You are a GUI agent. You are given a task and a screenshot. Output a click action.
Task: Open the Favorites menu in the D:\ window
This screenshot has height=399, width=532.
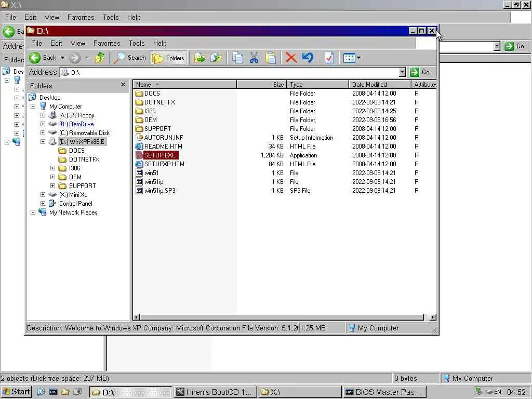point(107,43)
